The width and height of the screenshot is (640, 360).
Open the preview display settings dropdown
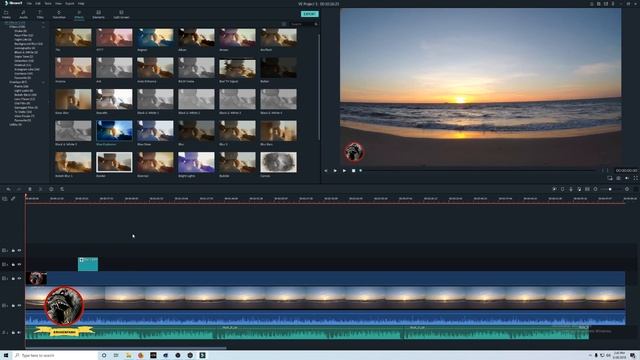(x=610, y=178)
